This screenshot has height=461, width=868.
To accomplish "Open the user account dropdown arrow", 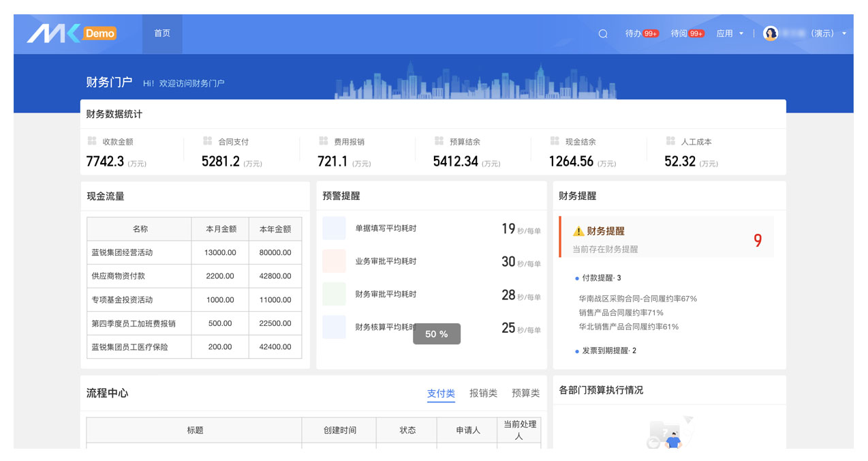I will (x=844, y=33).
